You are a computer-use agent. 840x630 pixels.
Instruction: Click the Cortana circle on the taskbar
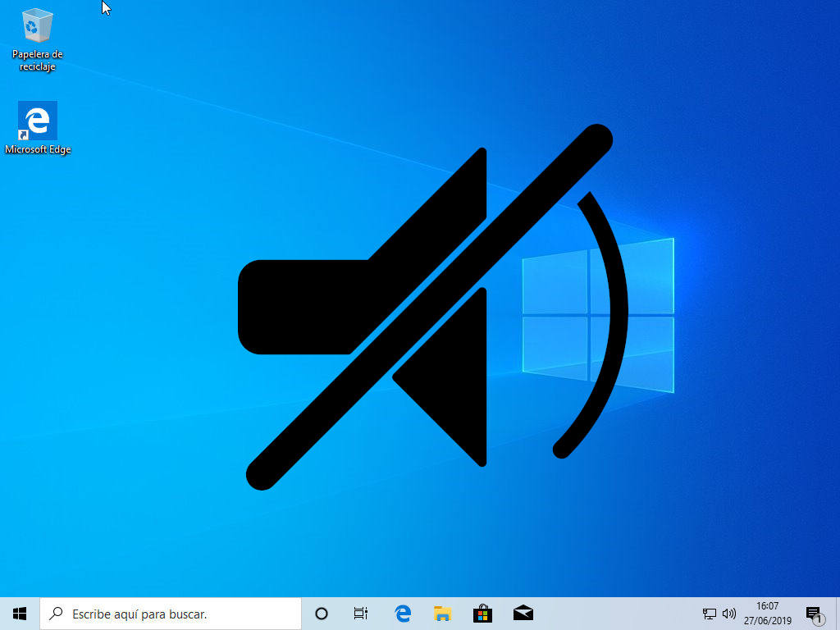tap(322, 613)
